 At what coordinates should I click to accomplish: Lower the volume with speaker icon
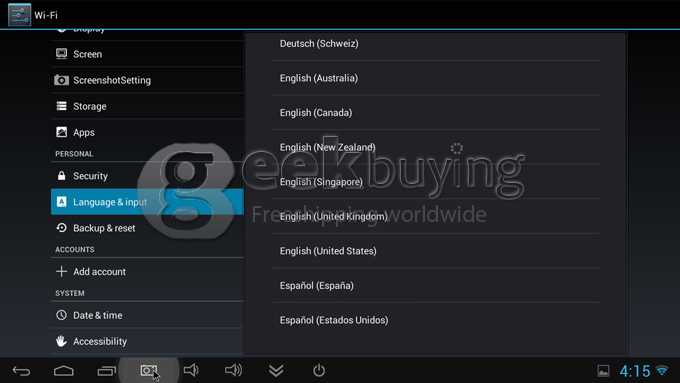pos(191,370)
